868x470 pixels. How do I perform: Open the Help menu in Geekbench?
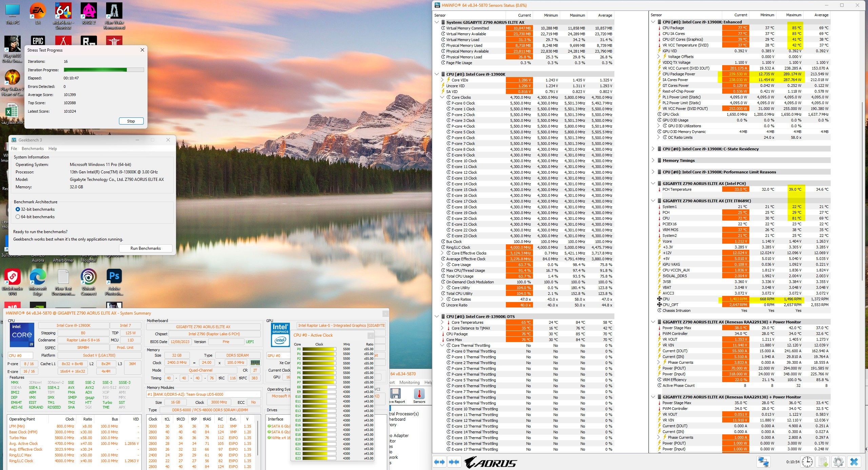(x=53, y=149)
